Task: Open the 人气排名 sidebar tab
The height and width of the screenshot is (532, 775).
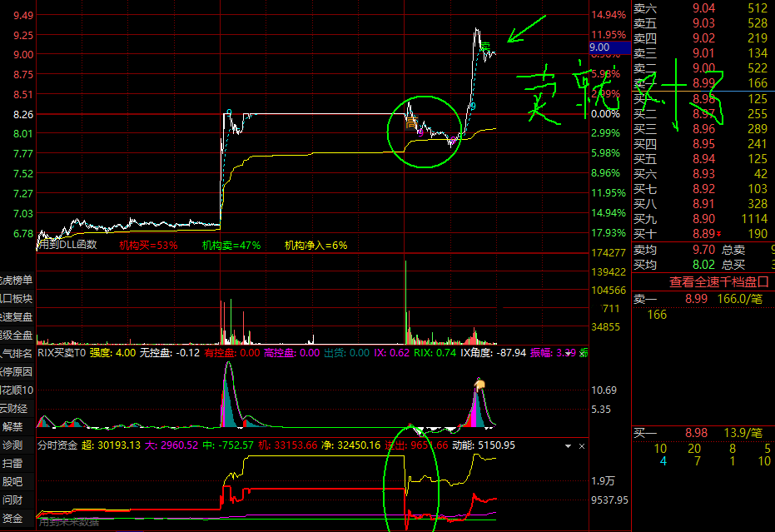Action: tap(17, 354)
